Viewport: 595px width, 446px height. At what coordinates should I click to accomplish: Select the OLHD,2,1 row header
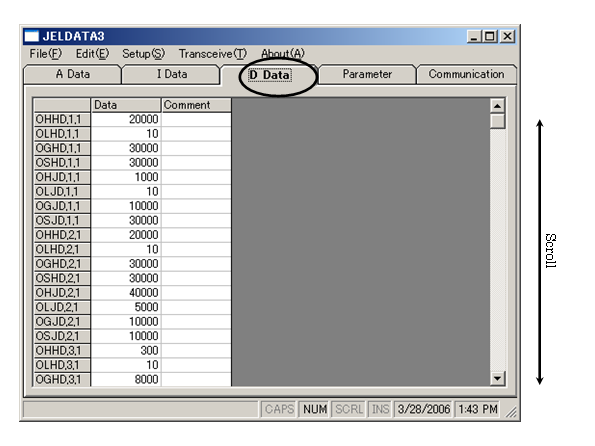coord(62,249)
